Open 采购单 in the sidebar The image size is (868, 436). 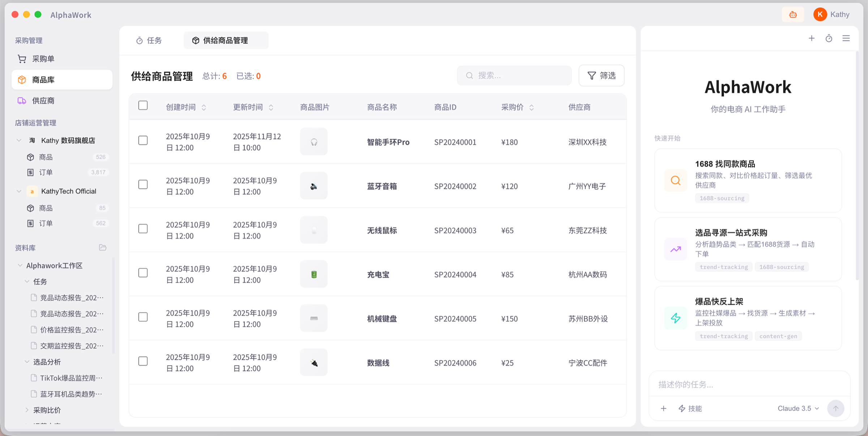pos(62,59)
